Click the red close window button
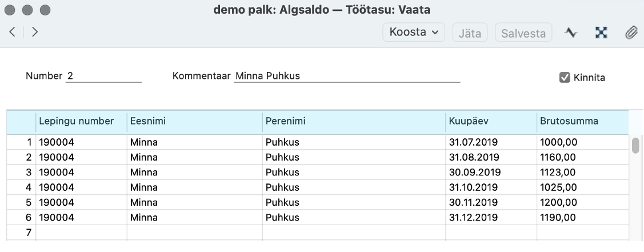This screenshot has height=252, width=644. coord(10,10)
